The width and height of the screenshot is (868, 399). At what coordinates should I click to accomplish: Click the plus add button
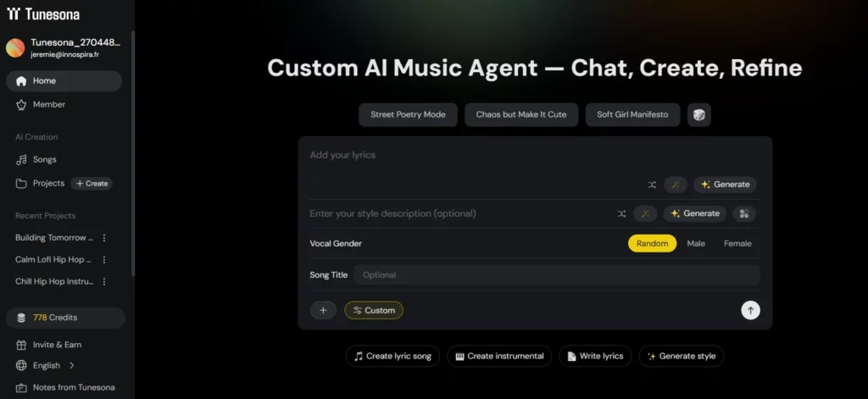323,310
